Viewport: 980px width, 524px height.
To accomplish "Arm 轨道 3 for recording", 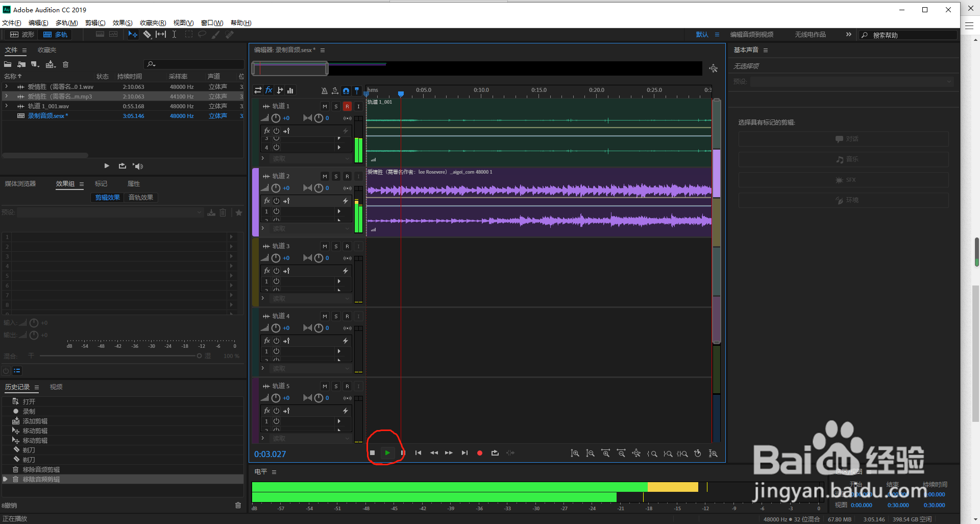I will (x=347, y=246).
